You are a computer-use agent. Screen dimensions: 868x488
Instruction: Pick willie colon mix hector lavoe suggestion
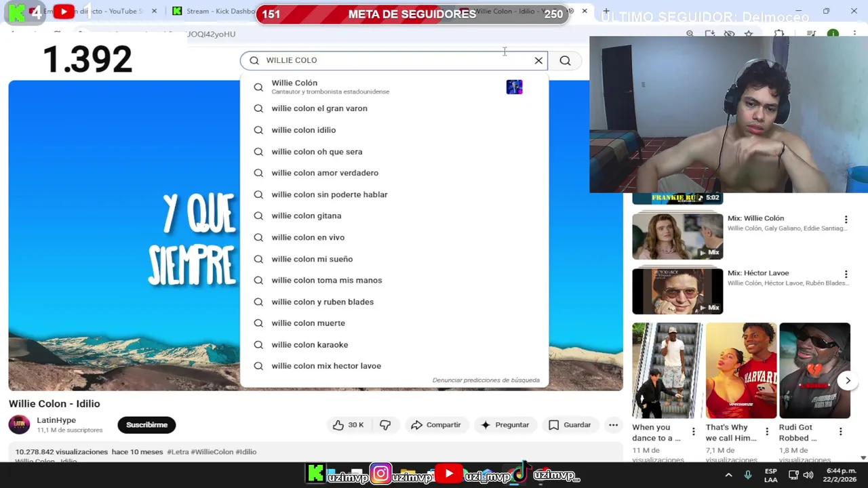pyautogui.click(x=393, y=366)
